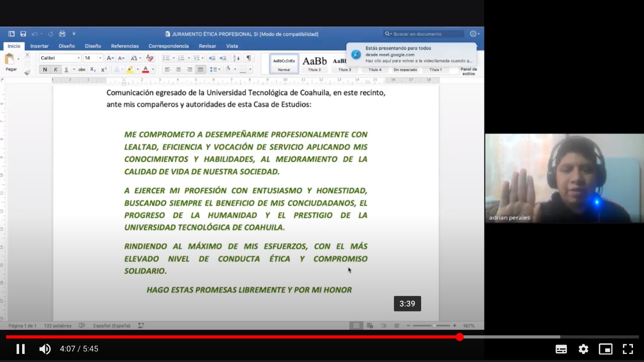Open video player settings gear
The height and width of the screenshot is (362, 644).
[583, 349]
